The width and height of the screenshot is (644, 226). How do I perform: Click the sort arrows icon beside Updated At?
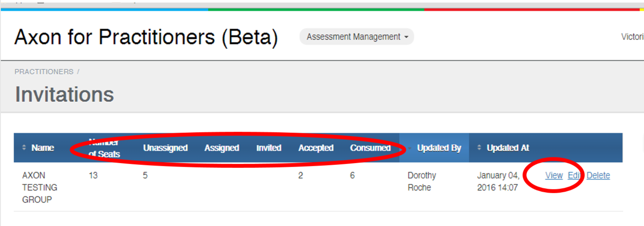479,148
